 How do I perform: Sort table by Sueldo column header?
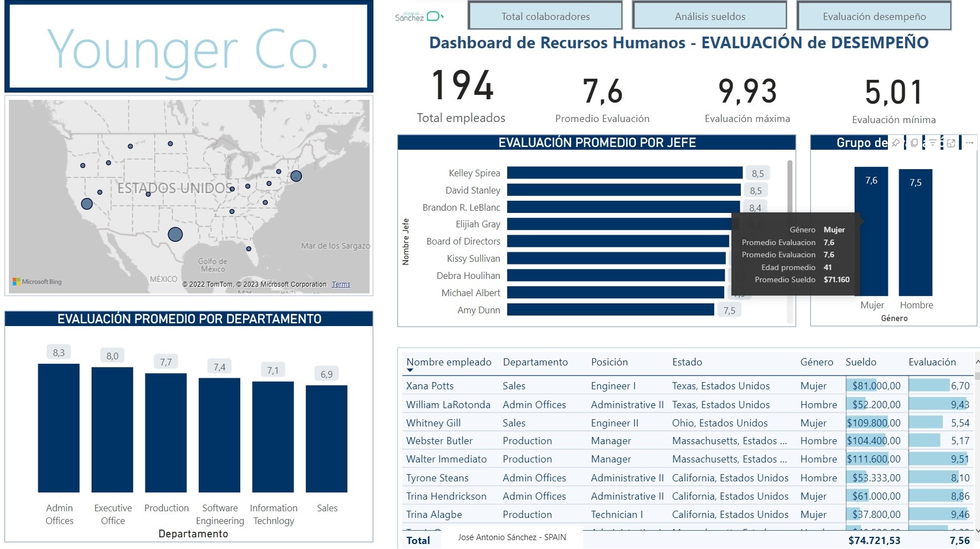pyautogui.click(x=861, y=362)
